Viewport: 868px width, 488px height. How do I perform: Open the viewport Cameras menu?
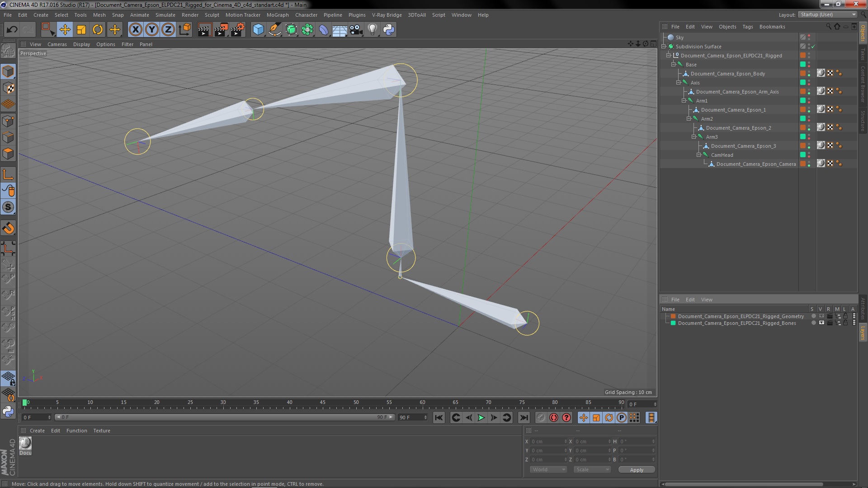pyautogui.click(x=57, y=44)
